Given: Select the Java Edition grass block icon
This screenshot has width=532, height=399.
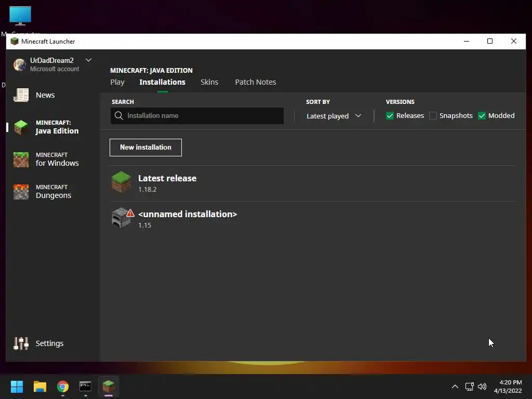Looking at the screenshot, I should click(21, 127).
